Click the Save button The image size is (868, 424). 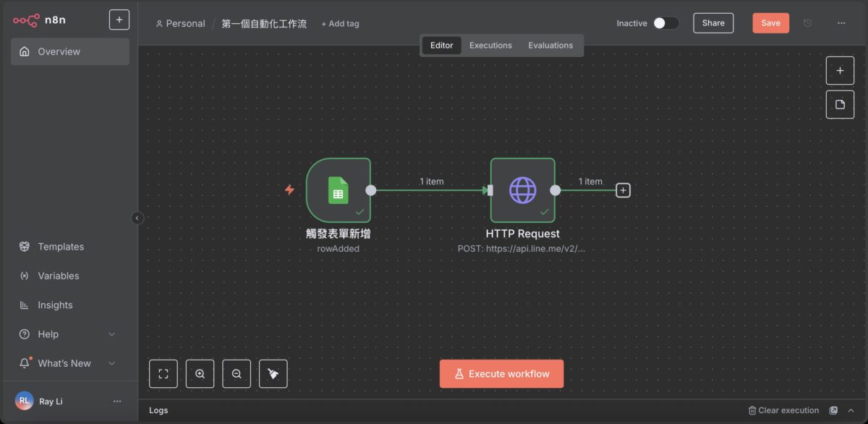(x=770, y=23)
